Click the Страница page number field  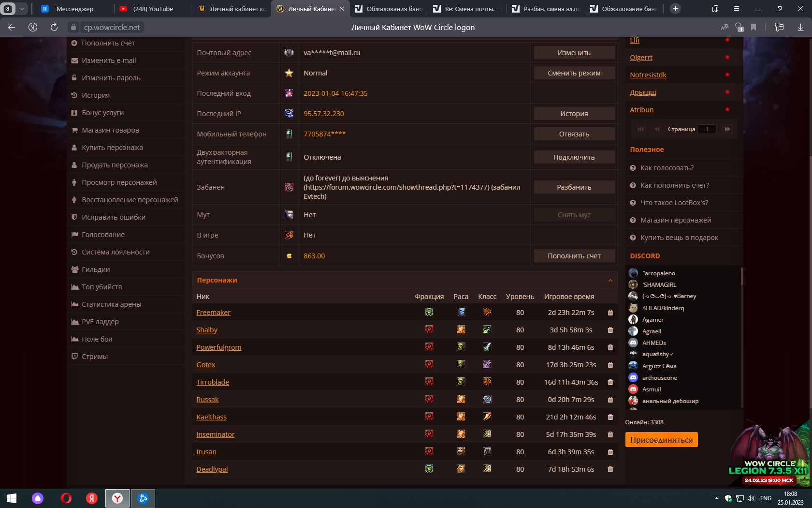pyautogui.click(x=707, y=129)
